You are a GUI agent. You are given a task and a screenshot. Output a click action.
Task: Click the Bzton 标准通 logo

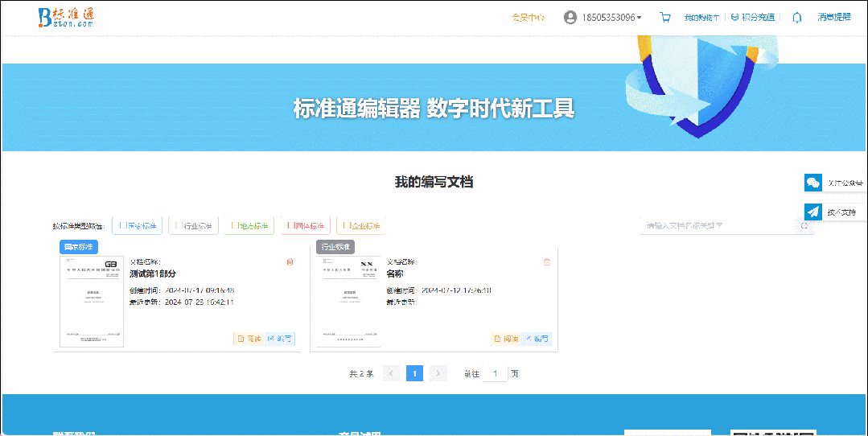(x=67, y=17)
